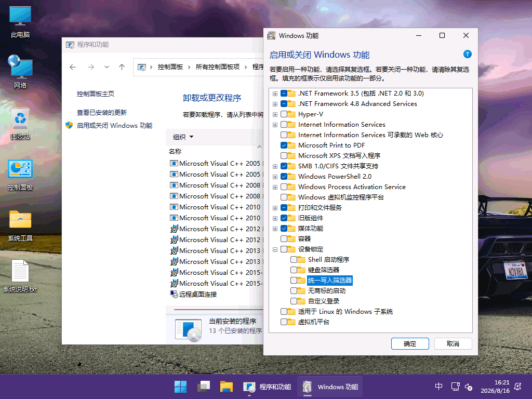Collapse the 设备锁定 node

[x=275, y=249]
